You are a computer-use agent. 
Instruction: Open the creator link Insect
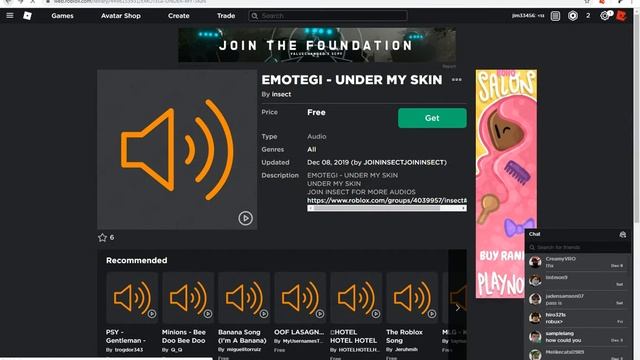coord(281,94)
